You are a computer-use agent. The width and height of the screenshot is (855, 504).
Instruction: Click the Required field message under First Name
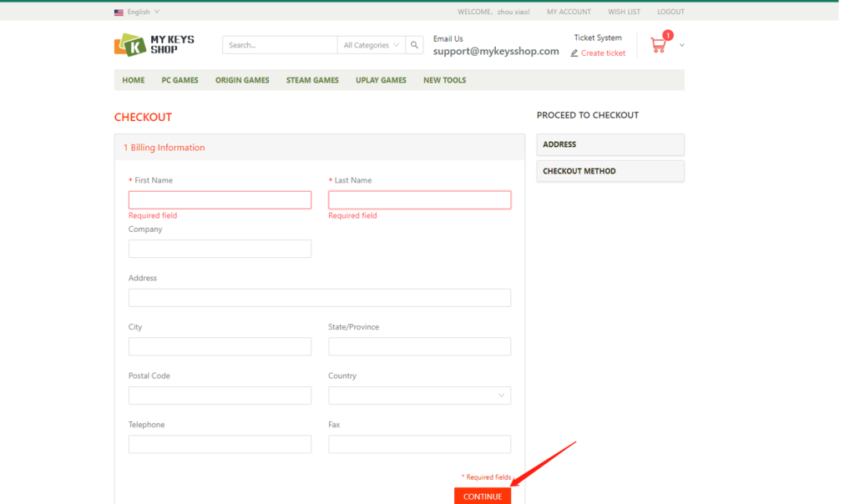153,215
